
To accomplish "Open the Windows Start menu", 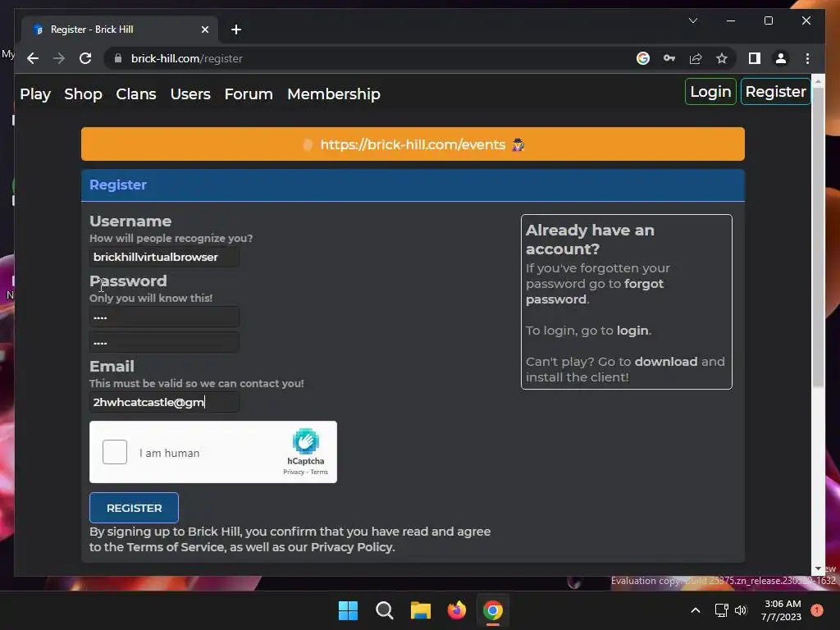I will 348,610.
